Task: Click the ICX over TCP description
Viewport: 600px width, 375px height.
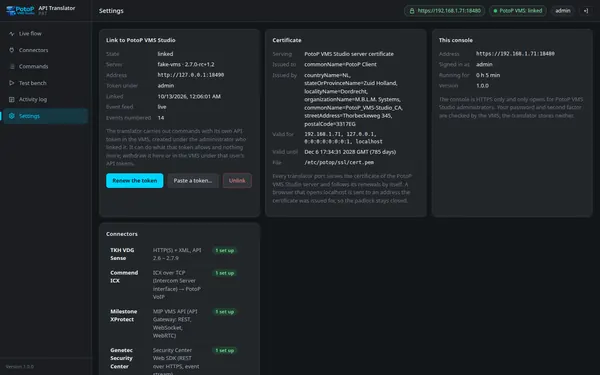Action: pos(177,285)
